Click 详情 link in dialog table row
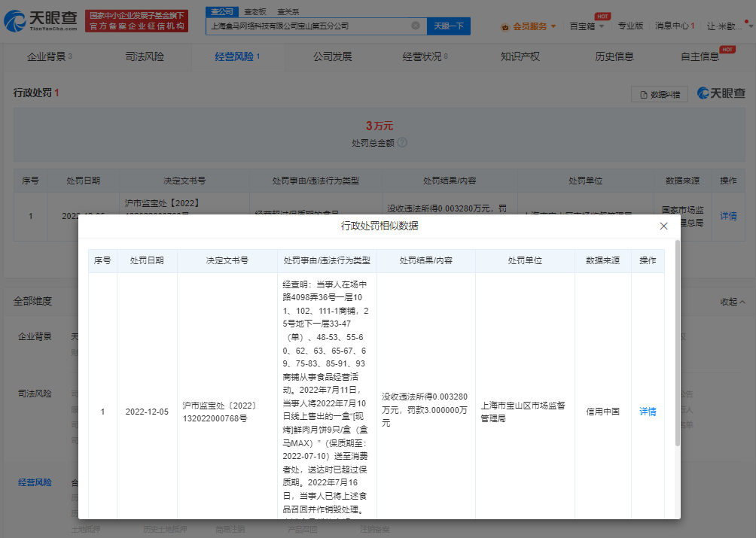 point(647,412)
